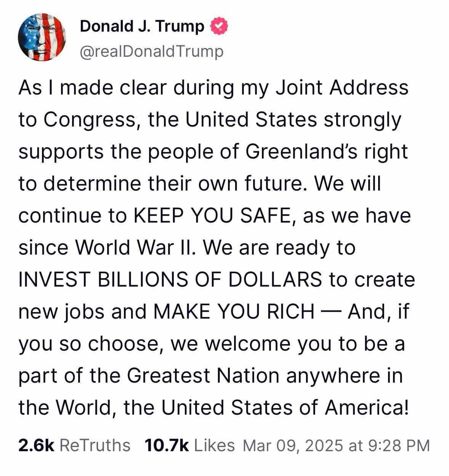Click the phrase KEEP YOU SAFE
The height and width of the screenshot is (476, 449).
click(213, 215)
